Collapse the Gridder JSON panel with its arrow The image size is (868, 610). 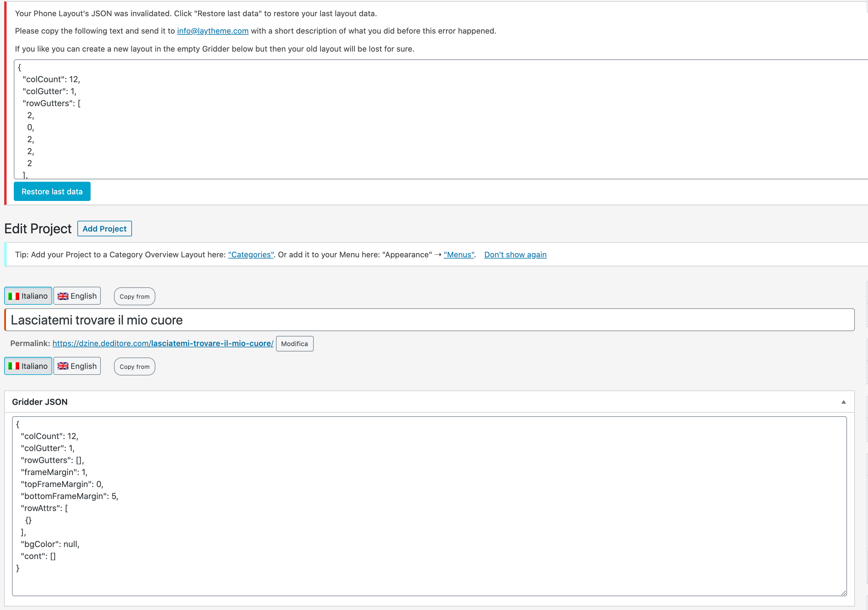pos(843,402)
